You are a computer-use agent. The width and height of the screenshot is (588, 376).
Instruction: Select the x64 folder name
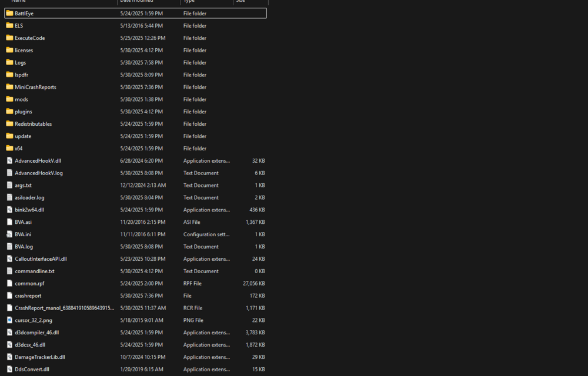click(x=19, y=149)
